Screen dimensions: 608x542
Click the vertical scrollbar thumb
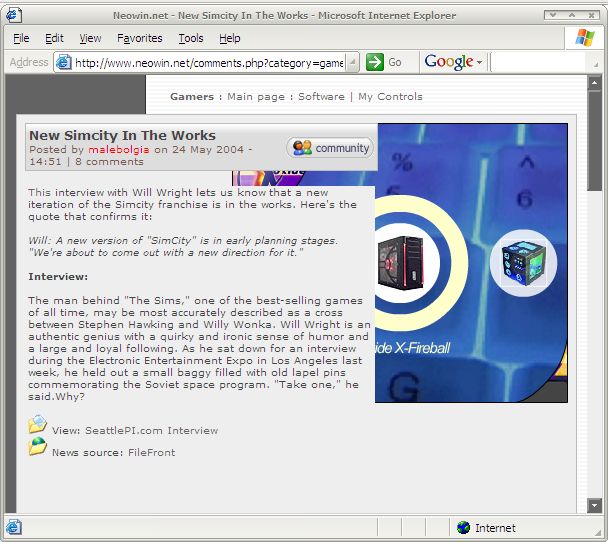594,140
